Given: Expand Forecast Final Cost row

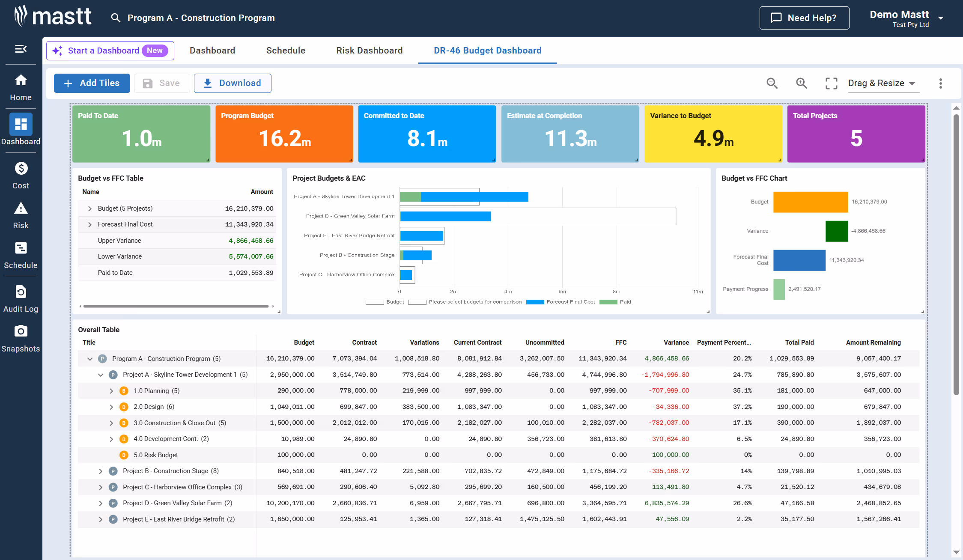Looking at the screenshot, I should coord(90,224).
